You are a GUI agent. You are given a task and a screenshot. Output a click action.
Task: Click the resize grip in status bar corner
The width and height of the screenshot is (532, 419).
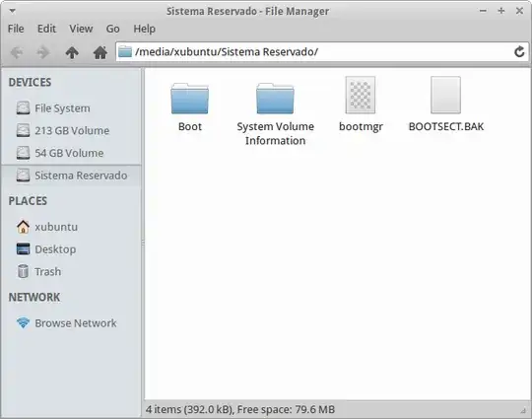click(x=523, y=411)
